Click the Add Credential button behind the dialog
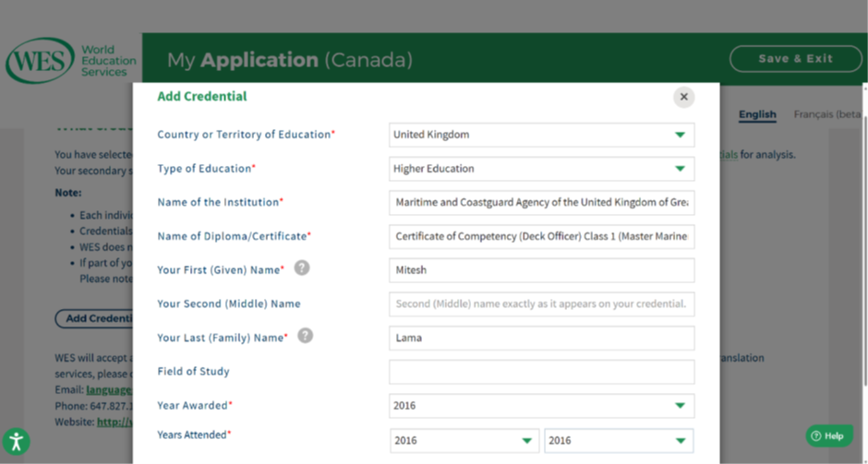Image resolution: width=868 pixels, height=464 pixels. 94,318
